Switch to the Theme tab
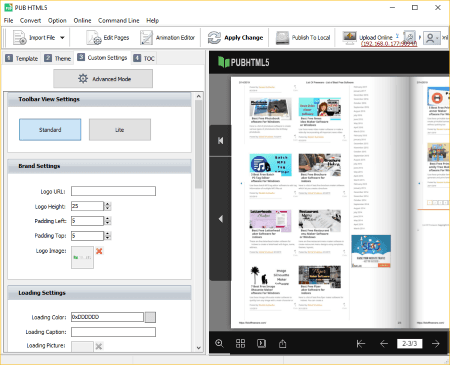The image size is (450, 365). click(x=58, y=58)
